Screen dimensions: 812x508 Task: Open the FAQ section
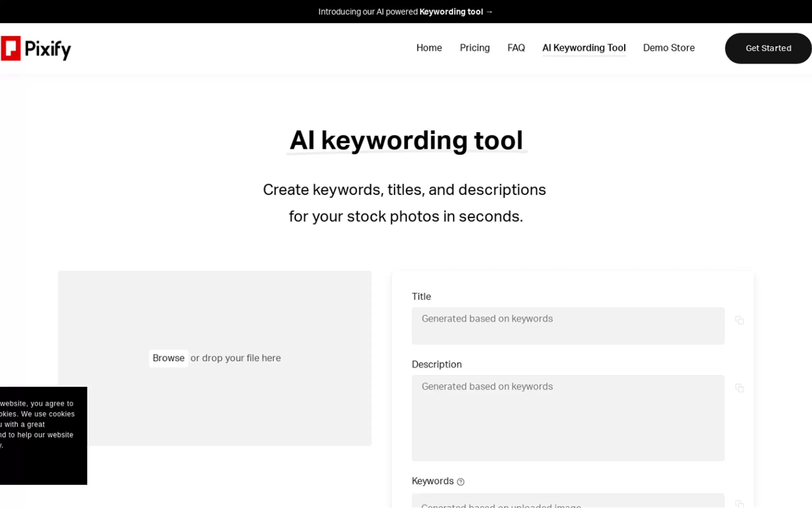point(516,48)
